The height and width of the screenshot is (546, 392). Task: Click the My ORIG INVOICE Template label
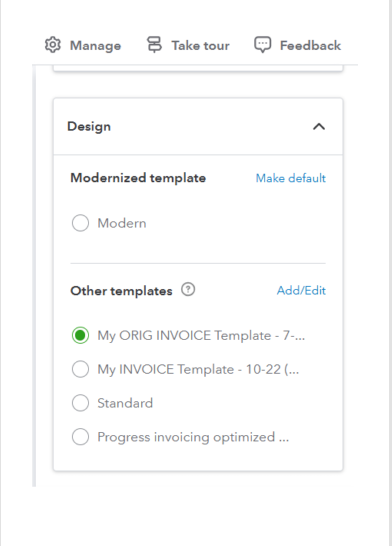click(x=201, y=336)
